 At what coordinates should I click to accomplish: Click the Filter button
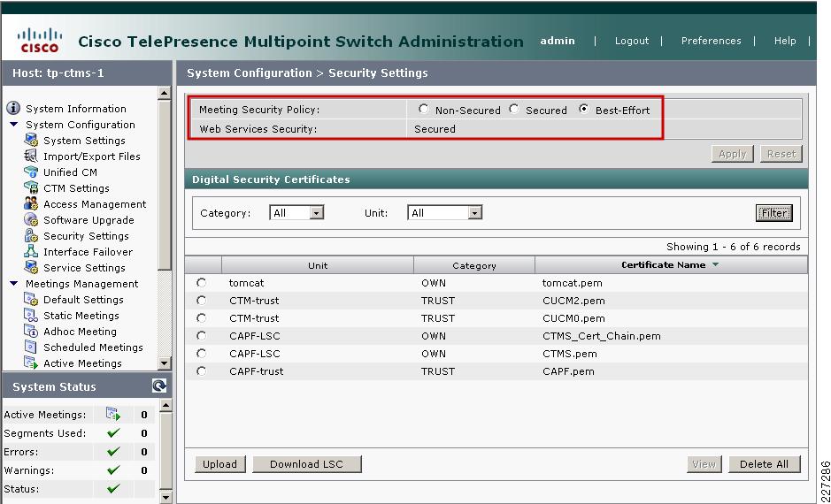[773, 213]
